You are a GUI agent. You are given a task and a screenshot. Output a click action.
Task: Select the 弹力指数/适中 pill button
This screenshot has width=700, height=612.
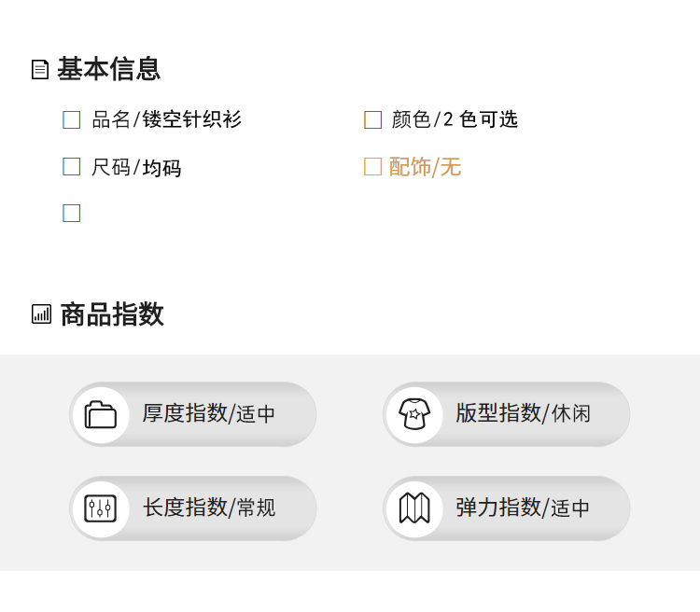pyautogui.click(x=507, y=508)
